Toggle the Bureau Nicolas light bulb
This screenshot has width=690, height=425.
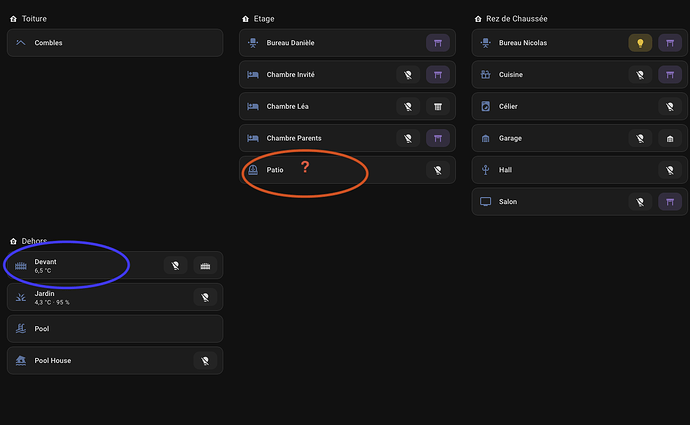[x=640, y=43]
